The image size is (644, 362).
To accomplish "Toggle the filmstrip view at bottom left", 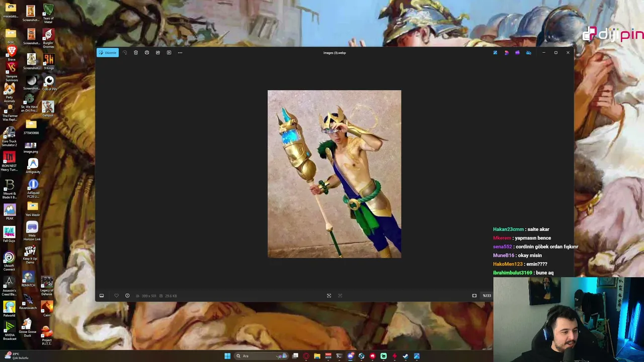I will [x=102, y=296].
